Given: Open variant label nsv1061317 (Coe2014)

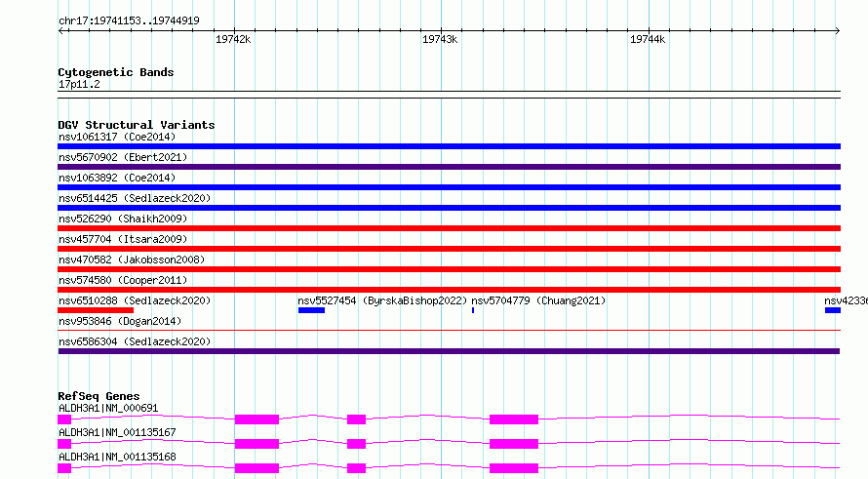Looking at the screenshot, I should point(117,137).
